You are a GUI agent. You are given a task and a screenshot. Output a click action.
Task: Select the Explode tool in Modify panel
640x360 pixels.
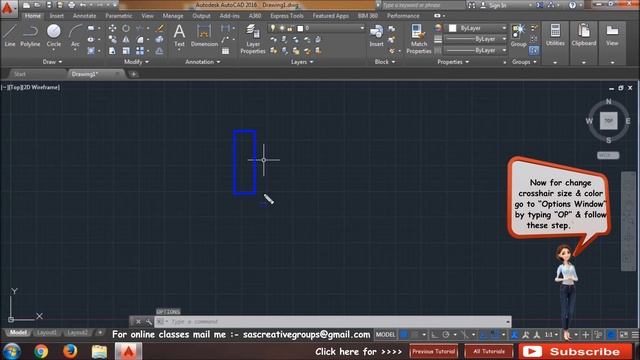click(160, 40)
